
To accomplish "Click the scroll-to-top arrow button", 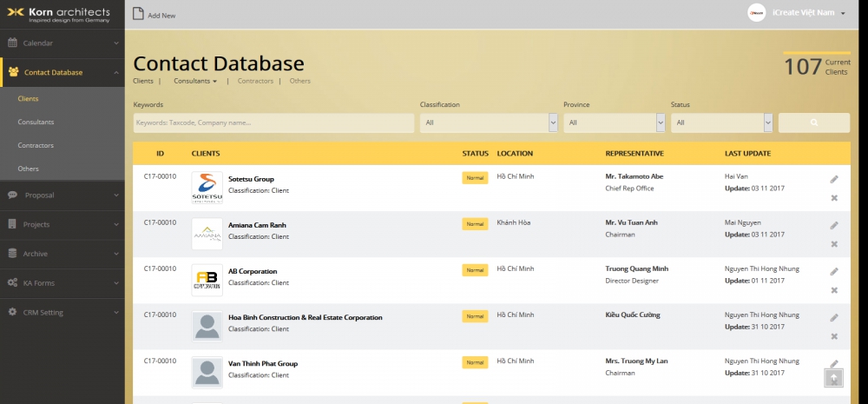I will 833,377.
